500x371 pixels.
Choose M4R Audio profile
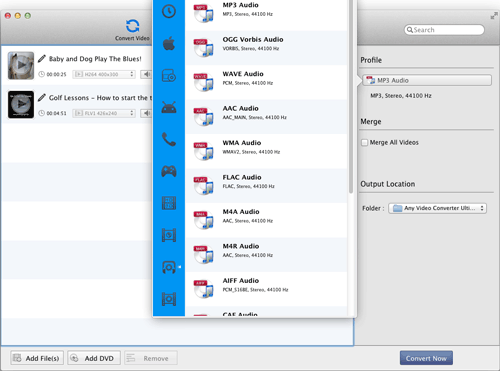[266, 254]
